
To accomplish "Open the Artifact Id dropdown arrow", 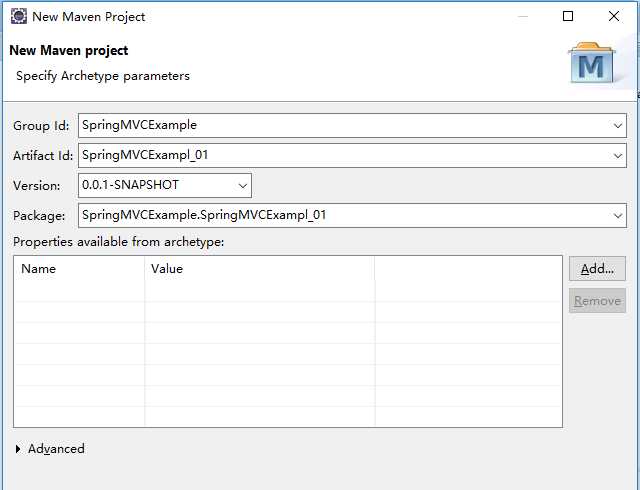I will 618,156.
